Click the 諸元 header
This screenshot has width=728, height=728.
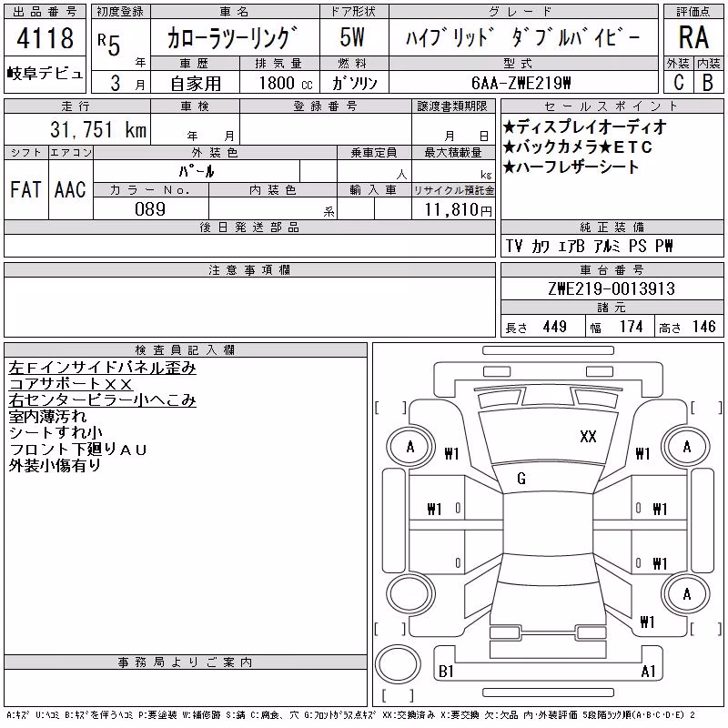(x=612, y=308)
